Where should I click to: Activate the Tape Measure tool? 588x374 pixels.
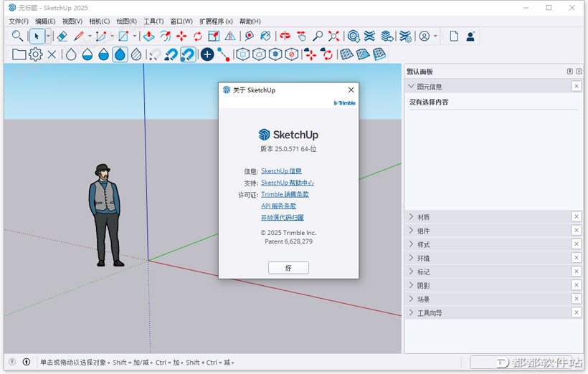tap(249, 36)
